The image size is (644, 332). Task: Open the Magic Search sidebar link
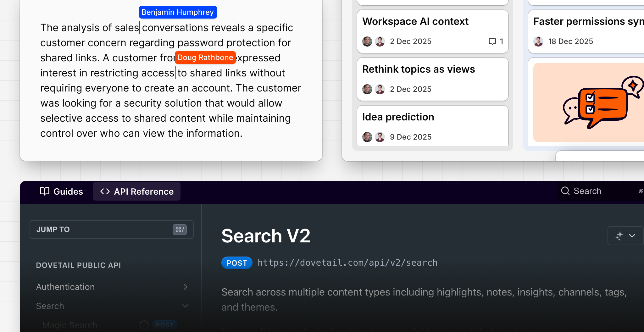(69, 325)
